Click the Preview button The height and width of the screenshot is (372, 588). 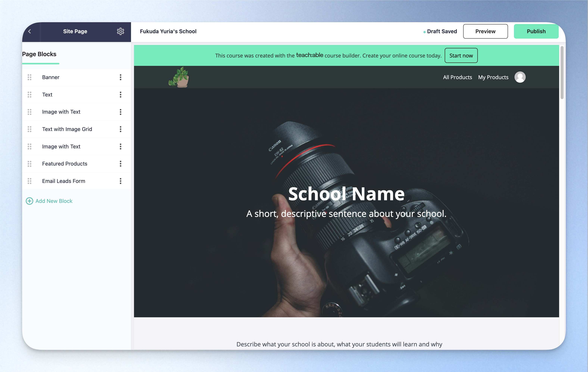tap(485, 31)
